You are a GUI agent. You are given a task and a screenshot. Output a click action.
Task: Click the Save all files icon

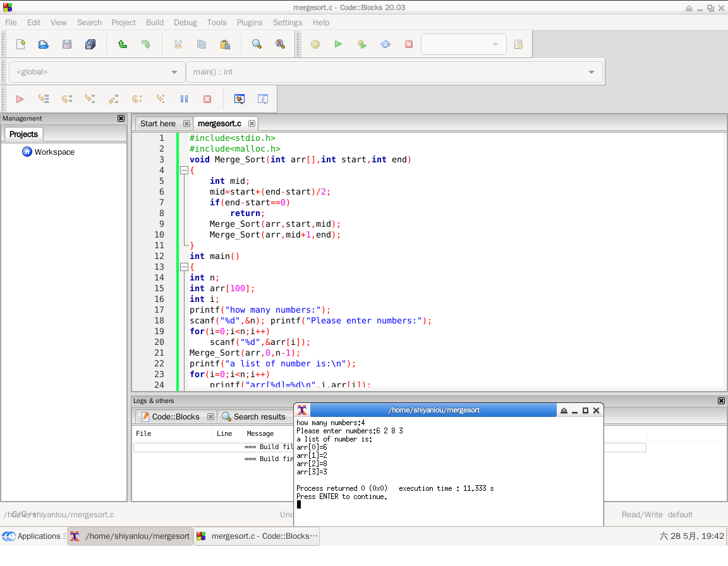pyautogui.click(x=90, y=44)
